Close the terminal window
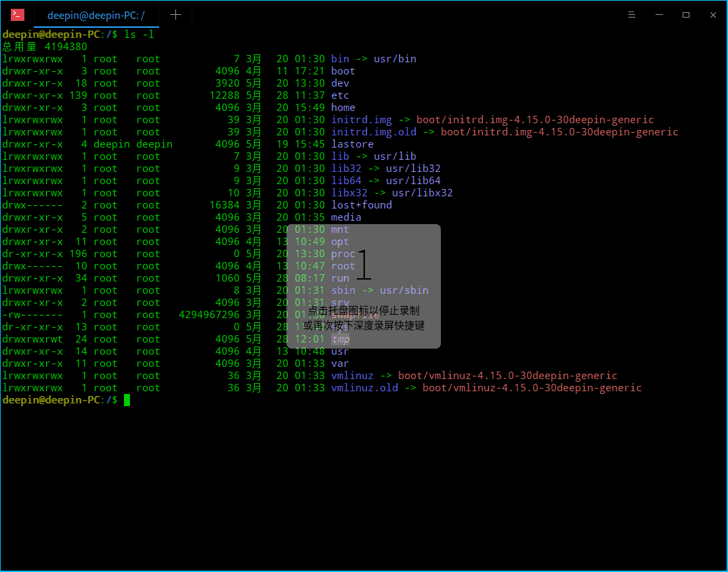 [713, 15]
